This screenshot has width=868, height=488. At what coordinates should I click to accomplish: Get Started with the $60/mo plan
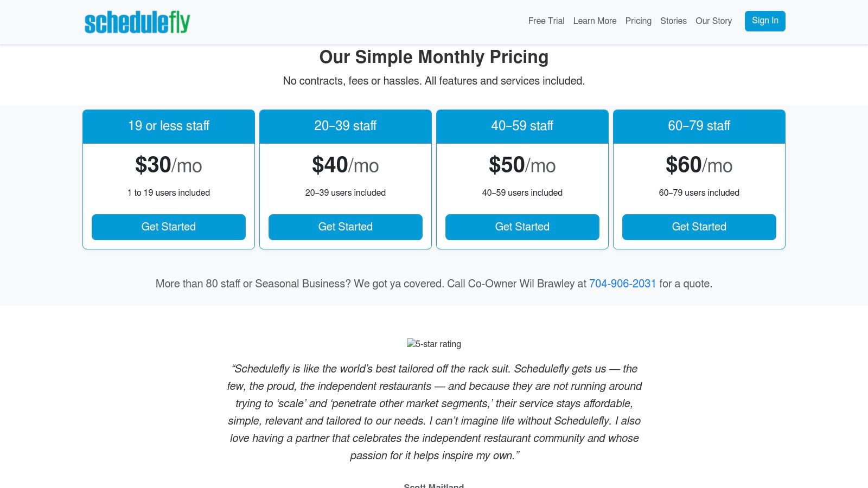pos(699,227)
